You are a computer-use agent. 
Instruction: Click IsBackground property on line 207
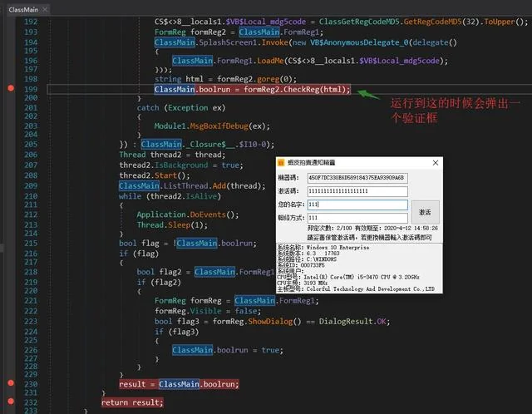click(181, 165)
